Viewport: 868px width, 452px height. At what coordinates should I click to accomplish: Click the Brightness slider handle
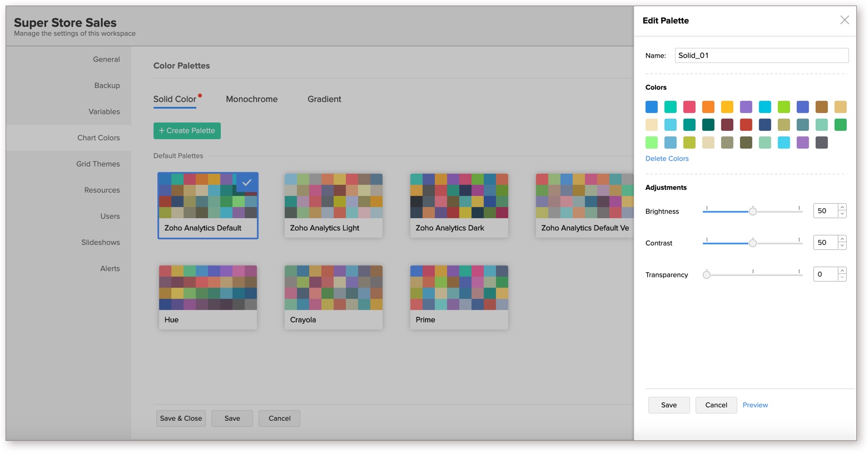[752, 212]
